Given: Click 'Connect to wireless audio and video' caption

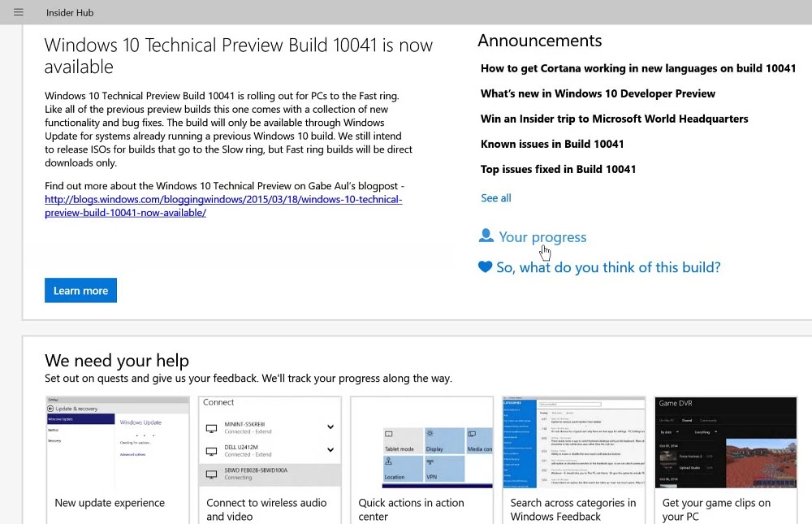Looking at the screenshot, I should 266,509.
